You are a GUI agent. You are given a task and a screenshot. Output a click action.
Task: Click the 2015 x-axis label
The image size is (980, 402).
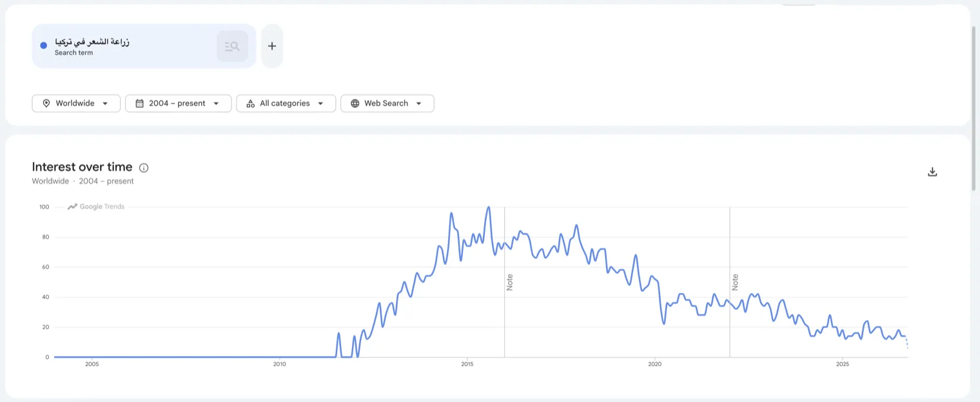pyautogui.click(x=467, y=365)
